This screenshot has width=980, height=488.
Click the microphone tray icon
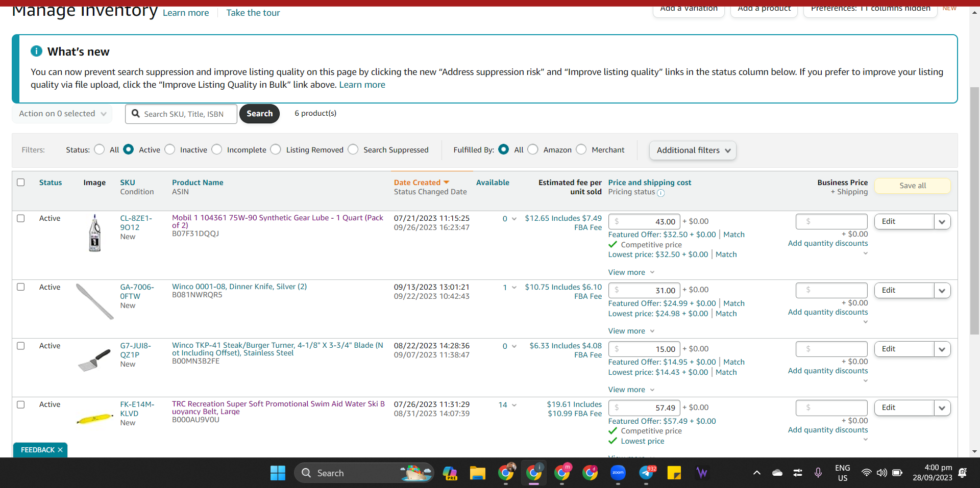[818, 473]
